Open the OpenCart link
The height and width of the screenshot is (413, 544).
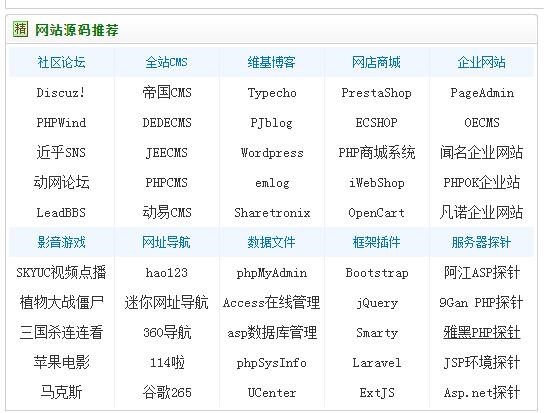point(377,213)
